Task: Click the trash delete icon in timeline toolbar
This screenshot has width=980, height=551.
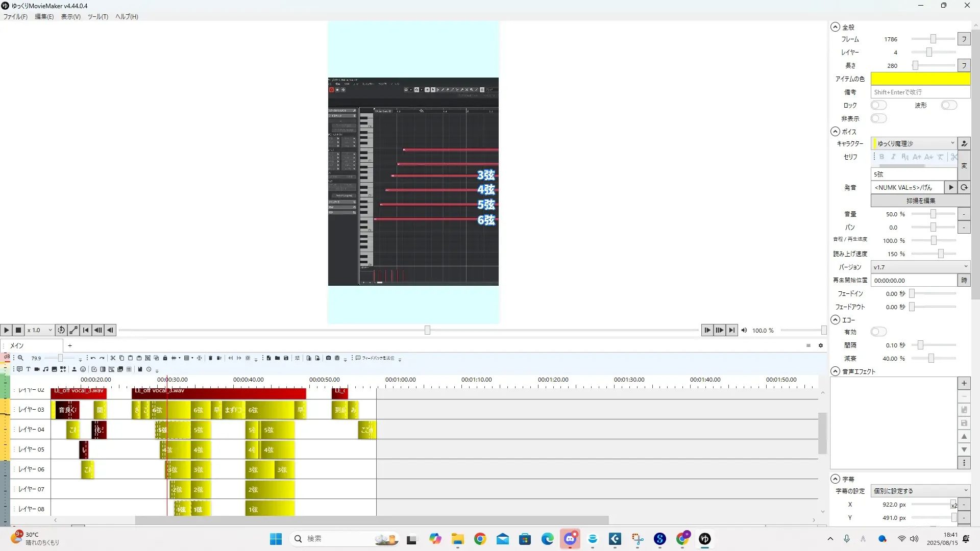Action: pyautogui.click(x=210, y=358)
